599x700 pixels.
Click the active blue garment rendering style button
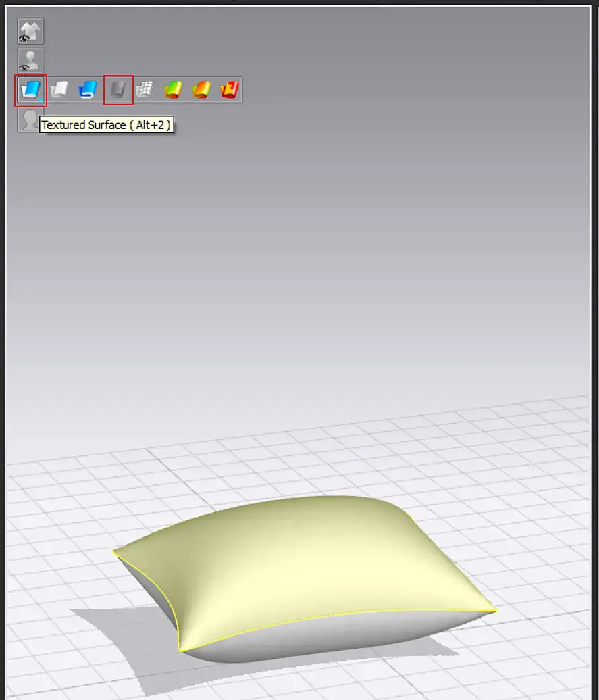30,90
